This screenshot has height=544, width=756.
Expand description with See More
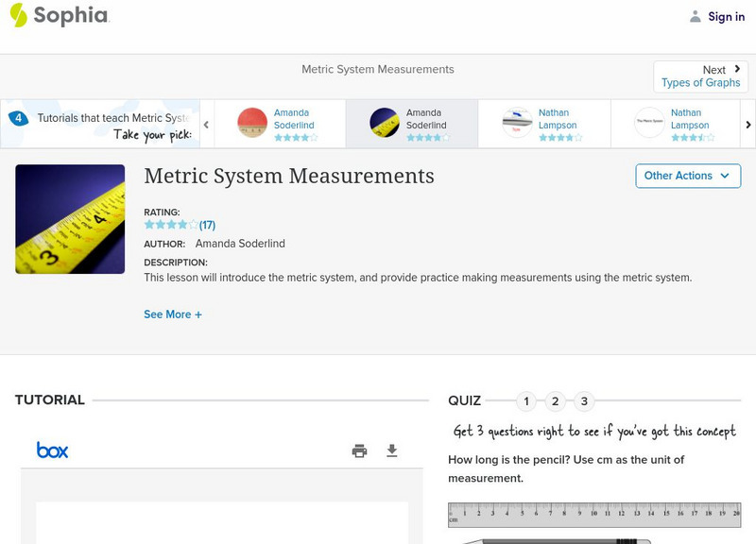(x=173, y=314)
